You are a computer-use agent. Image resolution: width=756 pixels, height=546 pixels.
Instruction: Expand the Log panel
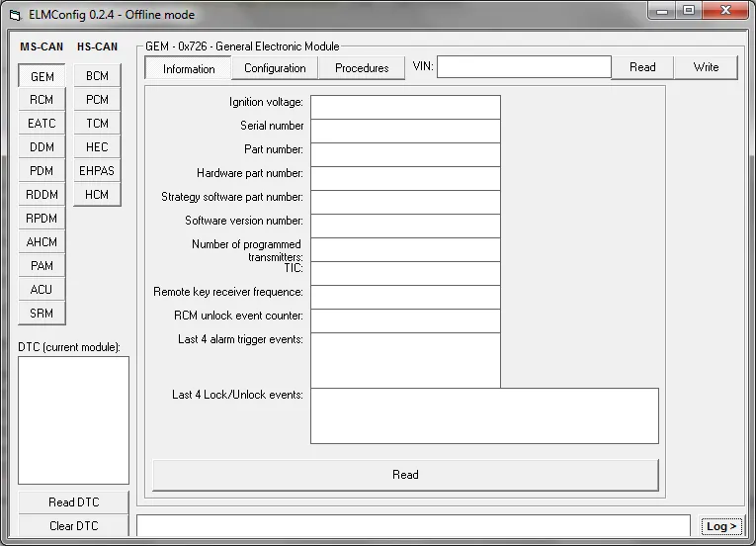click(721, 526)
